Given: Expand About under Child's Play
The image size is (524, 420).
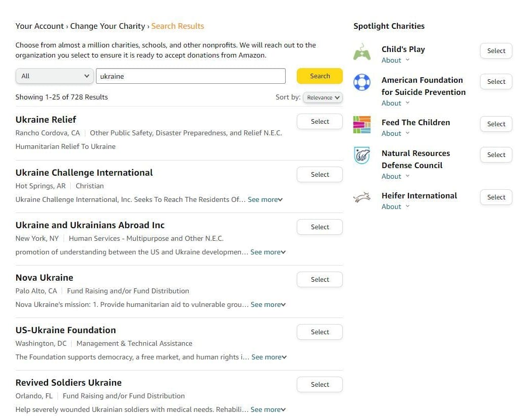Looking at the screenshot, I should click(x=395, y=61).
